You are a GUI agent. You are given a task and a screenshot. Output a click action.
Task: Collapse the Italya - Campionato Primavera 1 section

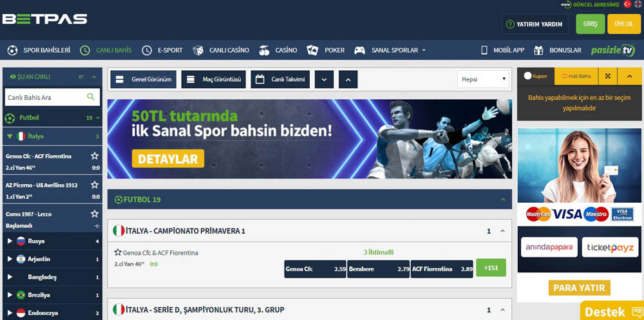[502, 231]
